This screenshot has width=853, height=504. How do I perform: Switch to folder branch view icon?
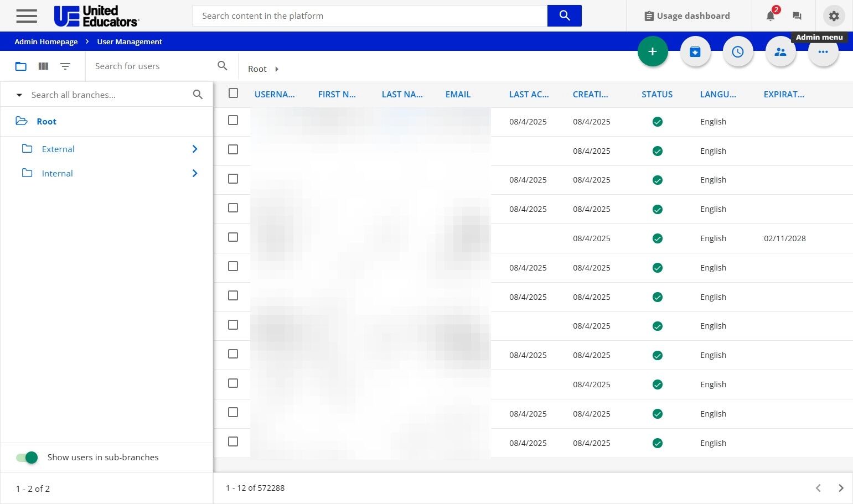[x=21, y=66]
